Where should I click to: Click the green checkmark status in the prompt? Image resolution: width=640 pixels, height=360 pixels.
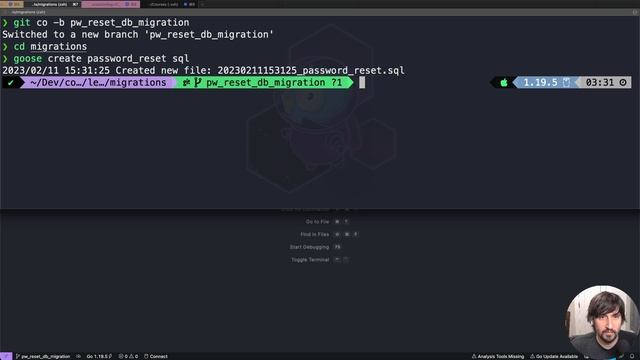tap(11, 82)
